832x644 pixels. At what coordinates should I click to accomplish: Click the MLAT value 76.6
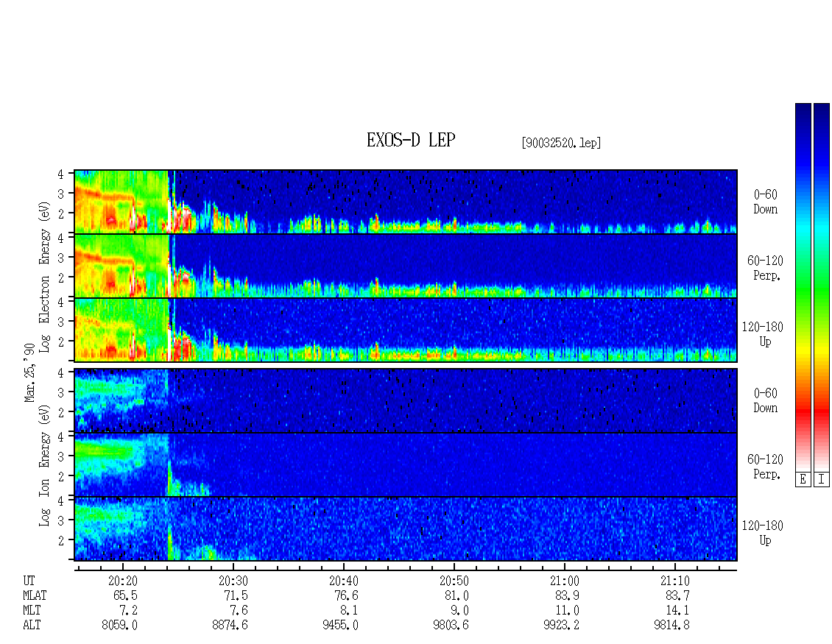coord(346,595)
